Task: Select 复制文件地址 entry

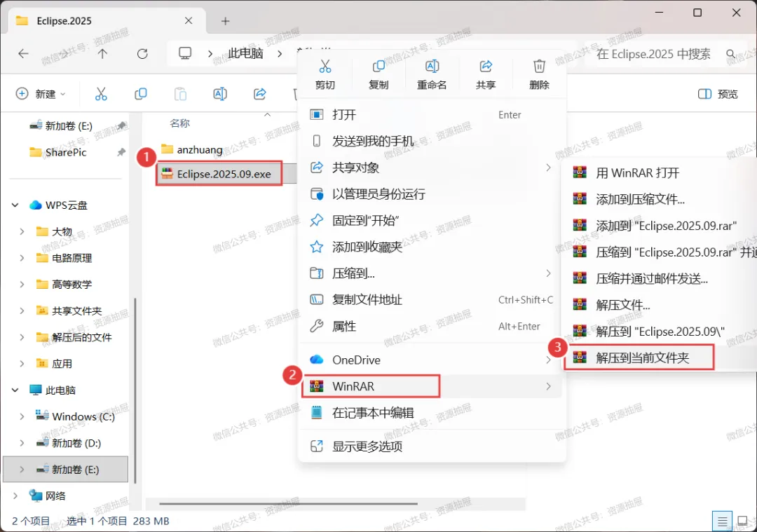Action: click(x=431, y=300)
